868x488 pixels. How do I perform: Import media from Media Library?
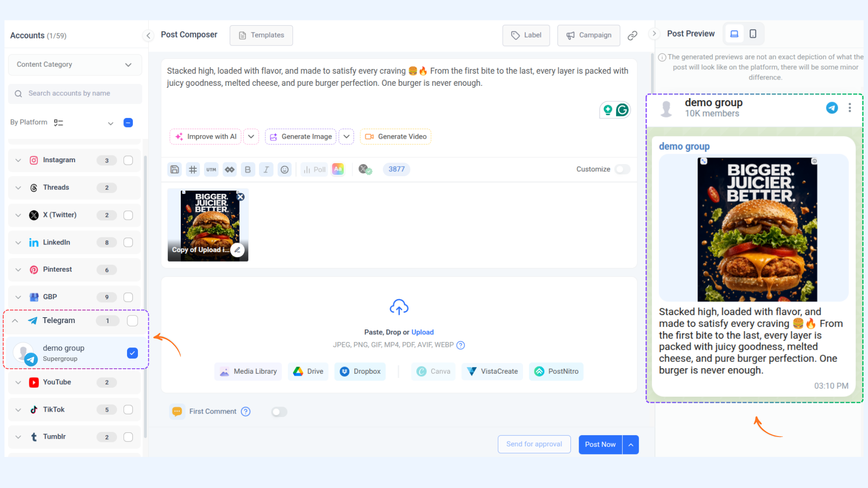(248, 371)
